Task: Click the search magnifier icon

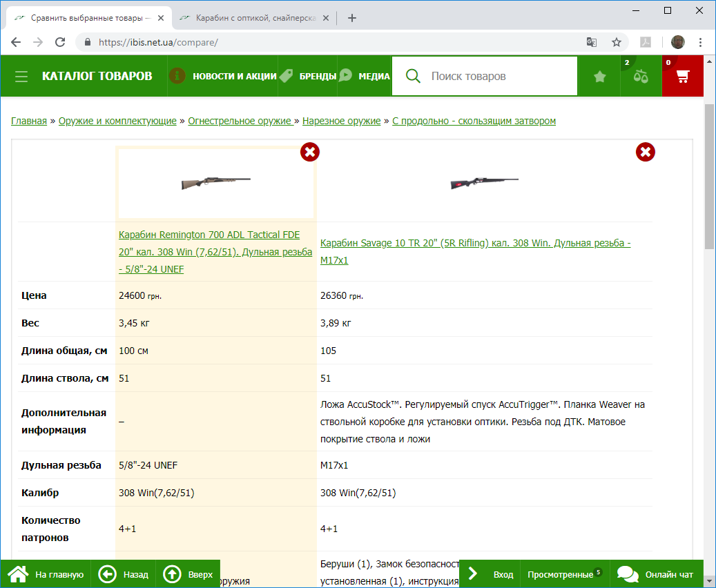Action: click(413, 76)
